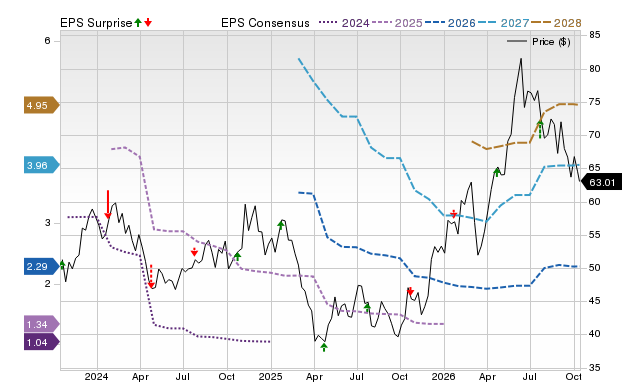Click the red down arrow in the EPS Surprise legend

pyautogui.click(x=148, y=23)
